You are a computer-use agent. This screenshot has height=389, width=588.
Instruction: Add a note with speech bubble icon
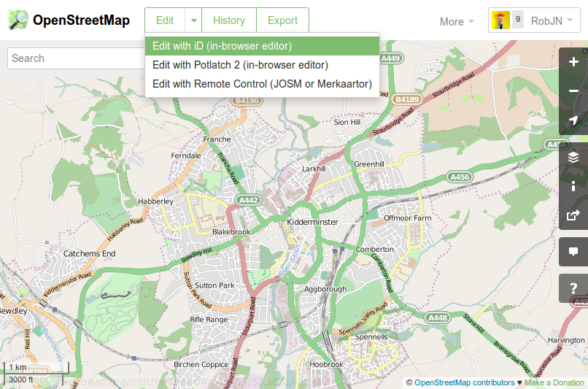(x=573, y=252)
